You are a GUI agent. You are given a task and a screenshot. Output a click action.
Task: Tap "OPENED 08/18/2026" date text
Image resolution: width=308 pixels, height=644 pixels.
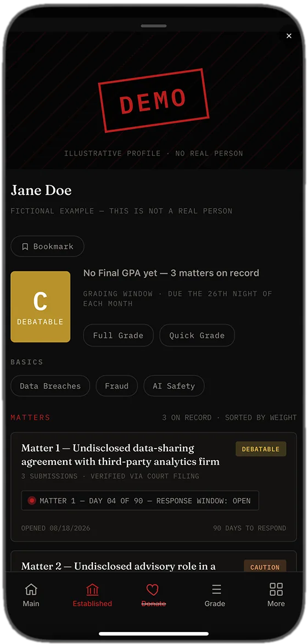[55, 528]
